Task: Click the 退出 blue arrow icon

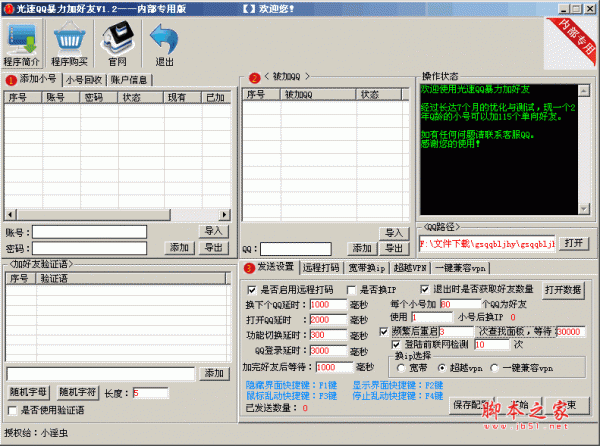Action: click(x=164, y=44)
